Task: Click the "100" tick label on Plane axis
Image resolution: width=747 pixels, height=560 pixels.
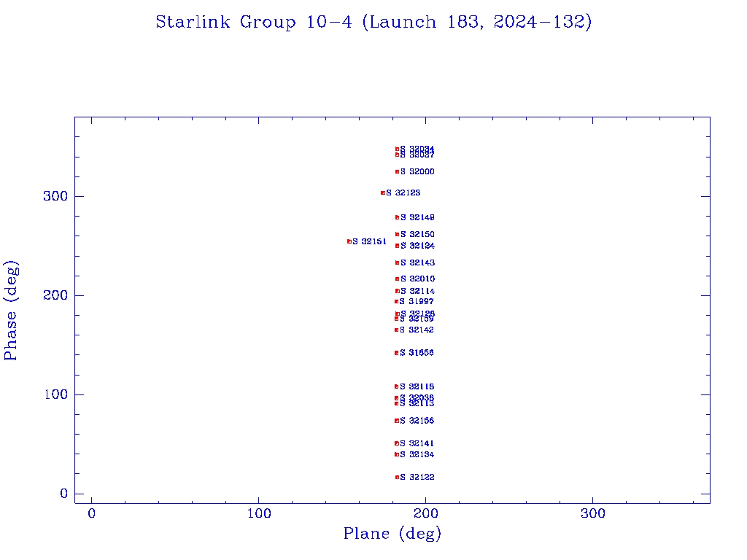Action: point(259,514)
